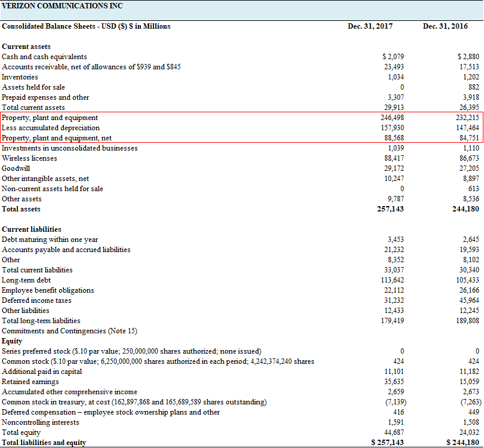
Task: Click the 'Prepaid expenses and other' row label
Action: 45,97
